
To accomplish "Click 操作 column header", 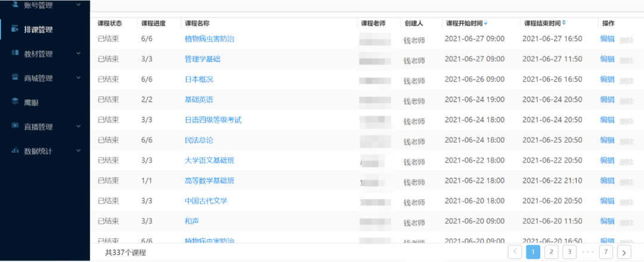I will (x=608, y=23).
